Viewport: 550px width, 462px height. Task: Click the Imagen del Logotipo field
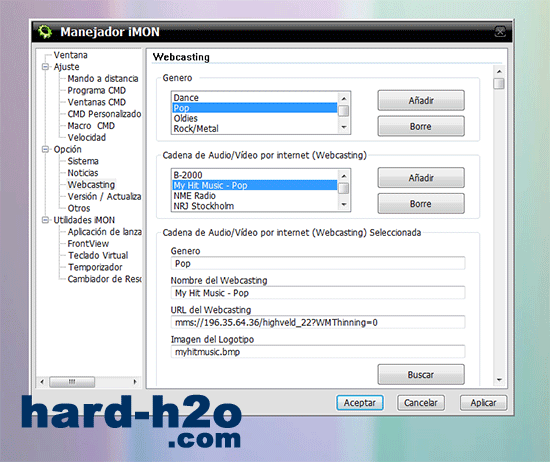pos(318,352)
